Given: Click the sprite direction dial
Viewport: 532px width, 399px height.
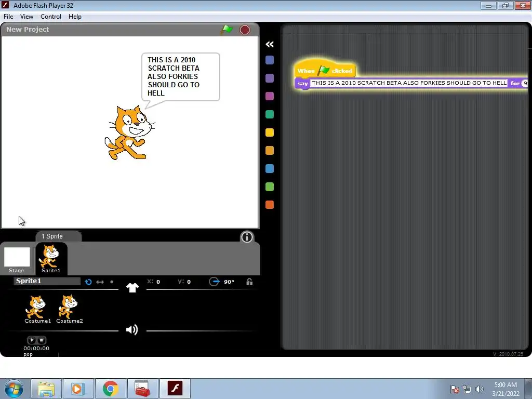Looking at the screenshot, I should click(x=214, y=282).
